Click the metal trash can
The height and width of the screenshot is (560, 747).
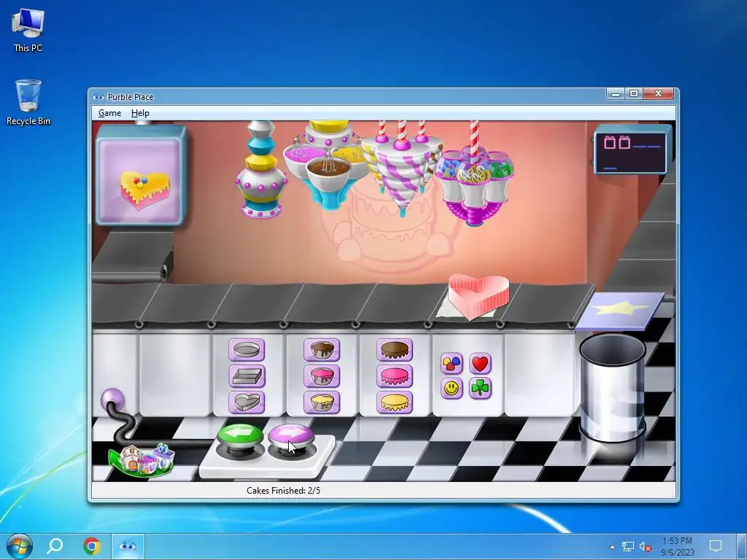613,386
